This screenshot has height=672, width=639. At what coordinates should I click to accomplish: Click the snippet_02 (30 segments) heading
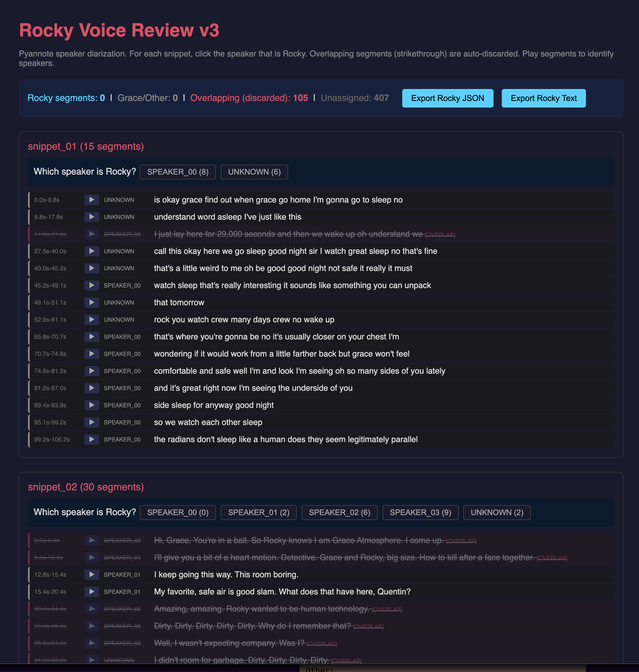pyautogui.click(x=86, y=487)
